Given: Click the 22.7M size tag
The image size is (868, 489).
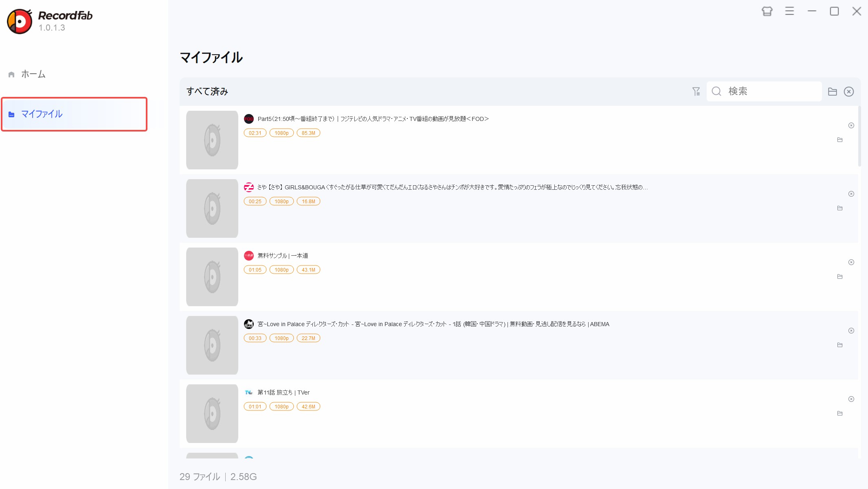Looking at the screenshot, I should coord(308,338).
